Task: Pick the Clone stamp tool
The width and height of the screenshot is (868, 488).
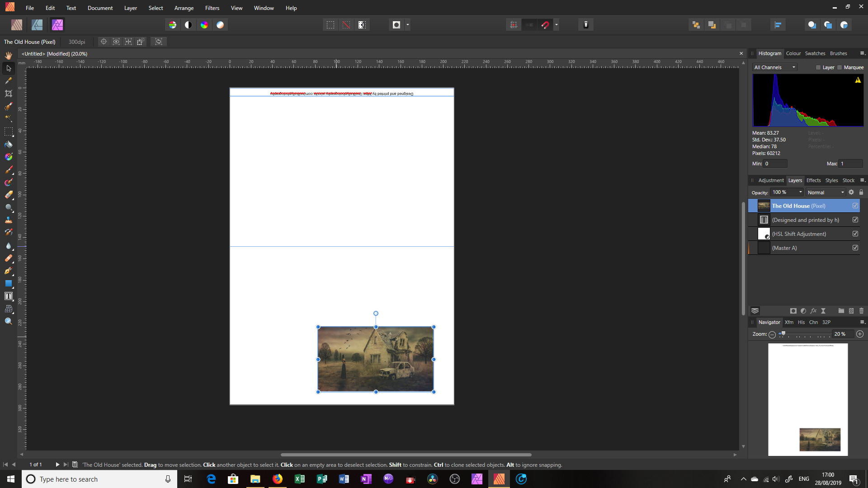Action: click(9, 220)
